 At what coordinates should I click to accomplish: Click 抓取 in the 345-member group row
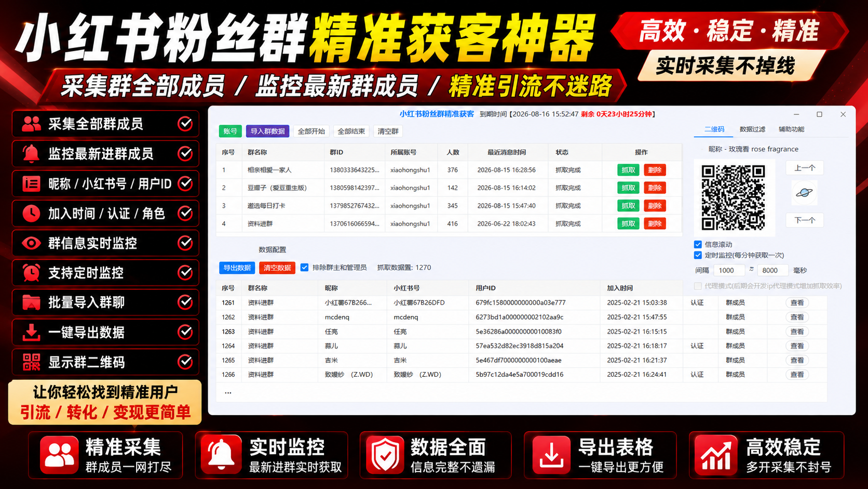[628, 206]
